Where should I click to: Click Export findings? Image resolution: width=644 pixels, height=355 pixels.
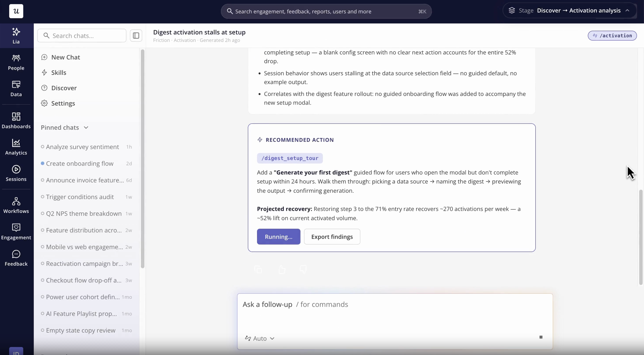[332, 236]
